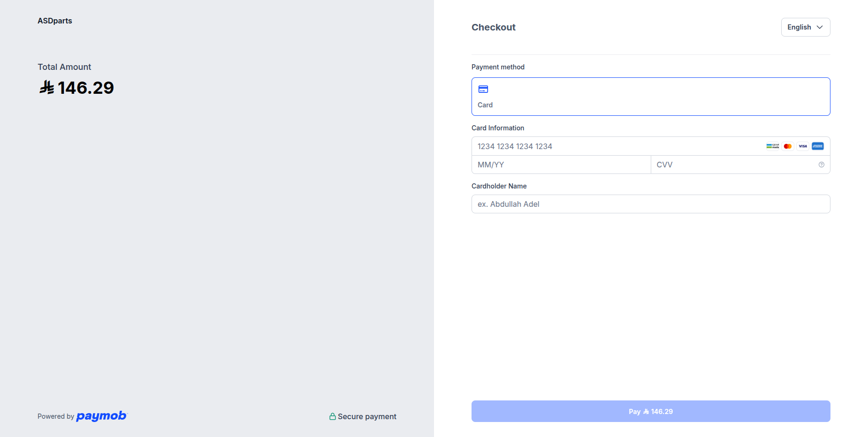Click the Card Information label
The image size is (868, 437).
[497, 128]
